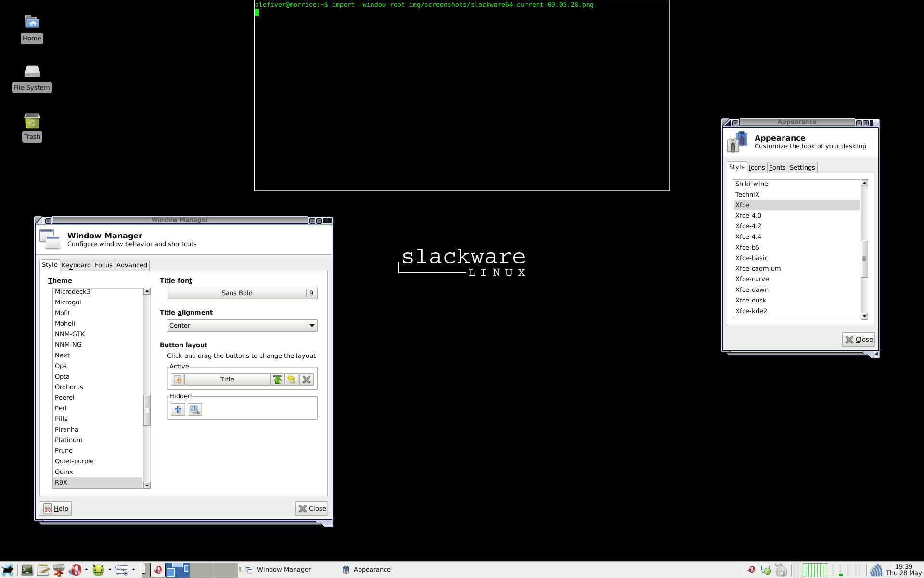The height and width of the screenshot is (578, 924).
Task: Launch Opera browser from the panel
Action: click(x=75, y=570)
